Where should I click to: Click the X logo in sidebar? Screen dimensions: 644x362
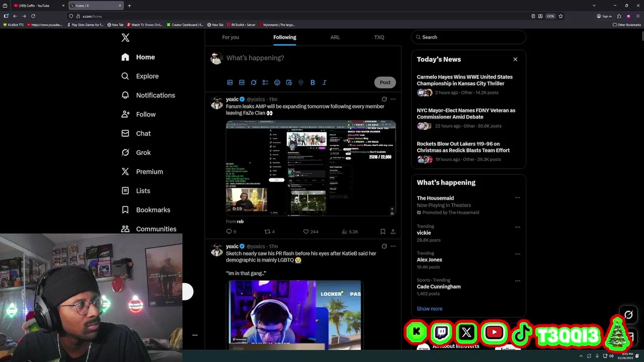pos(125,38)
